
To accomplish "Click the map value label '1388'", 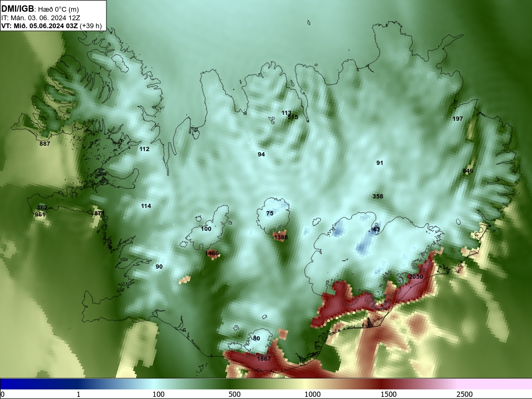I will [281, 237].
